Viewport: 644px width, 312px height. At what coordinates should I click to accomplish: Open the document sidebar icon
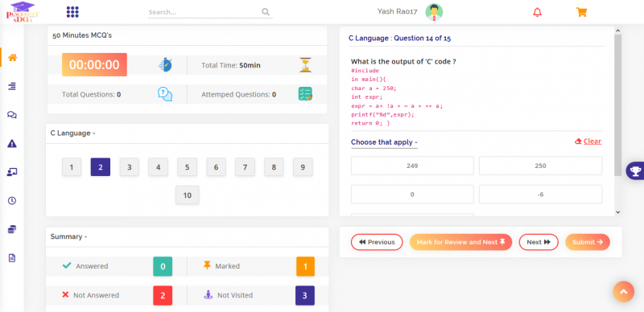12,258
